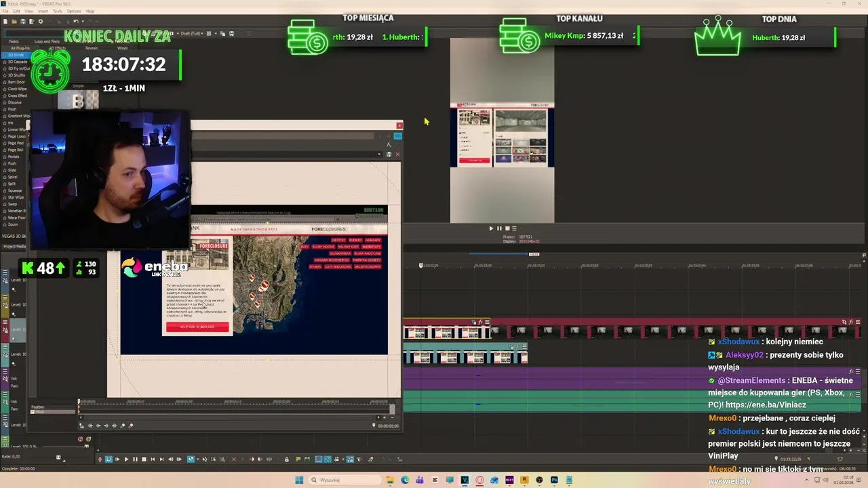The height and width of the screenshot is (488, 868).
Task: Switch to the Fades transitions tab
Action: point(14,41)
